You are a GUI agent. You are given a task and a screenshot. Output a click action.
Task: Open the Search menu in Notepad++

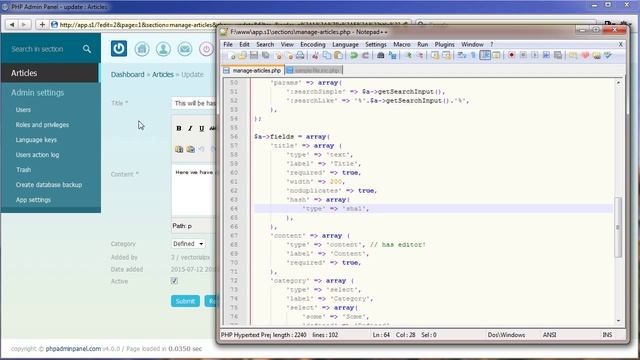(x=265, y=44)
